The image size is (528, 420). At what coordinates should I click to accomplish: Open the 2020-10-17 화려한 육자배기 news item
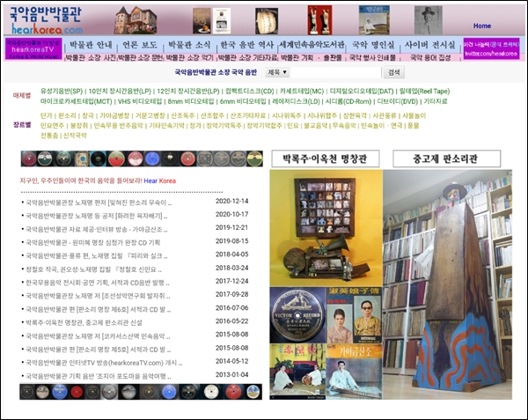pos(97,216)
